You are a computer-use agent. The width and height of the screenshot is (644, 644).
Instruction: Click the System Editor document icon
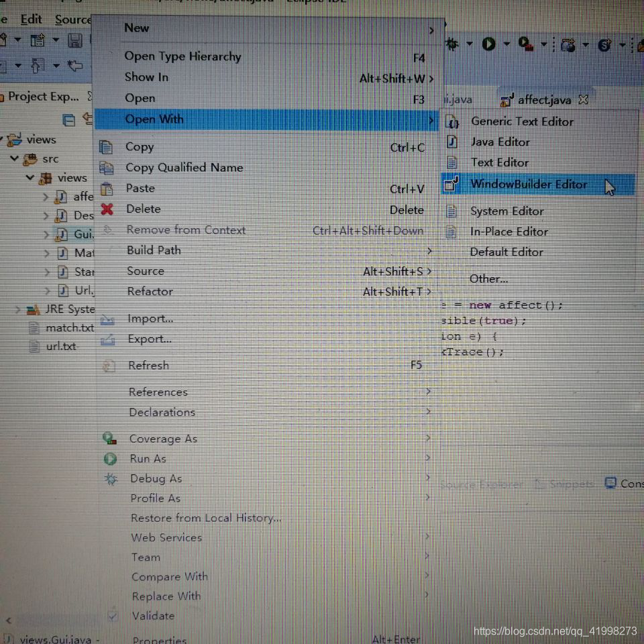[451, 211]
